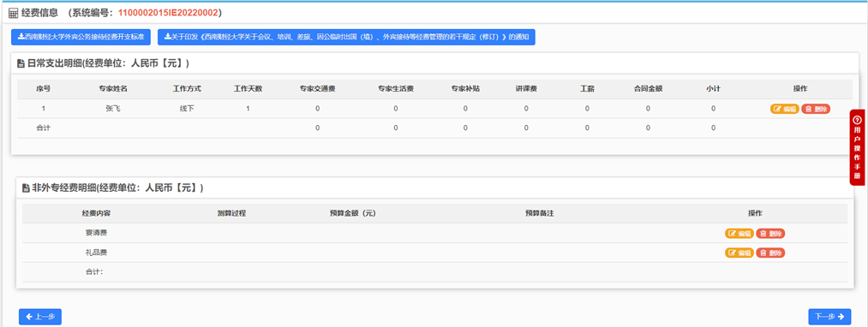Edit the 宴请费 budget entry

click(739, 234)
